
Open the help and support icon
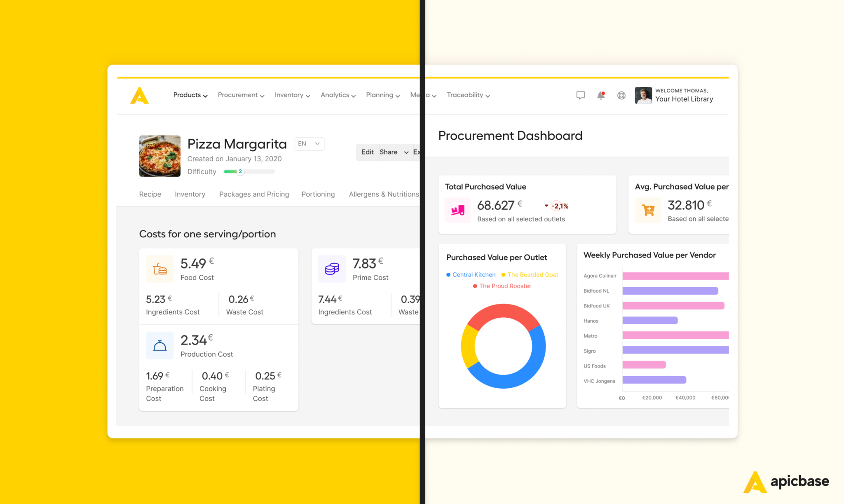point(621,95)
